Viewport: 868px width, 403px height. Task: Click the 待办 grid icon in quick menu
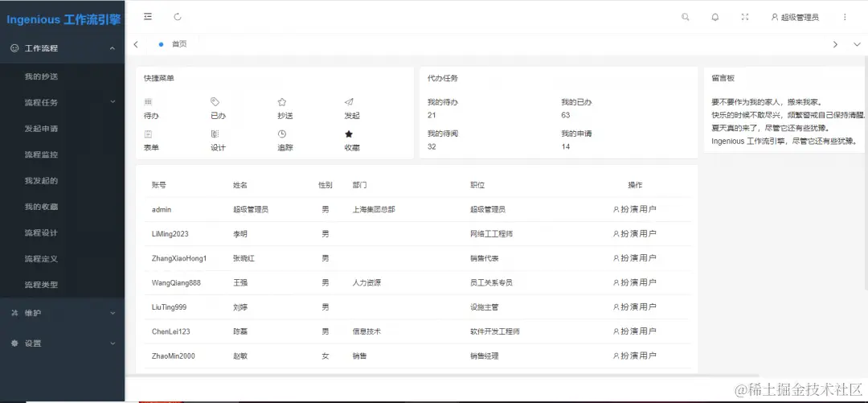click(148, 102)
